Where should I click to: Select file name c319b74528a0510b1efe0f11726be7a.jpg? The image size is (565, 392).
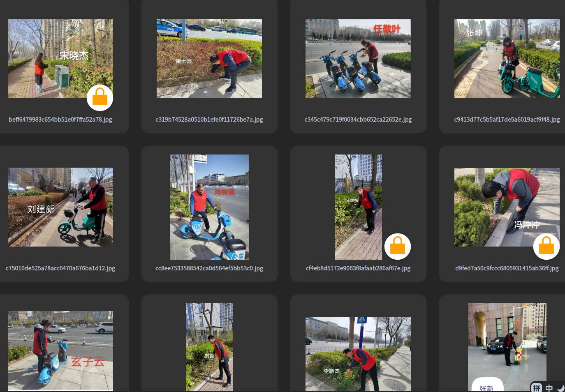point(209,120)
